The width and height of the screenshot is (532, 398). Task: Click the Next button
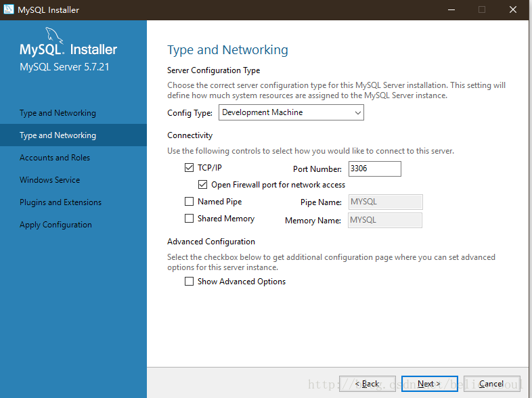tap(430, 384)
